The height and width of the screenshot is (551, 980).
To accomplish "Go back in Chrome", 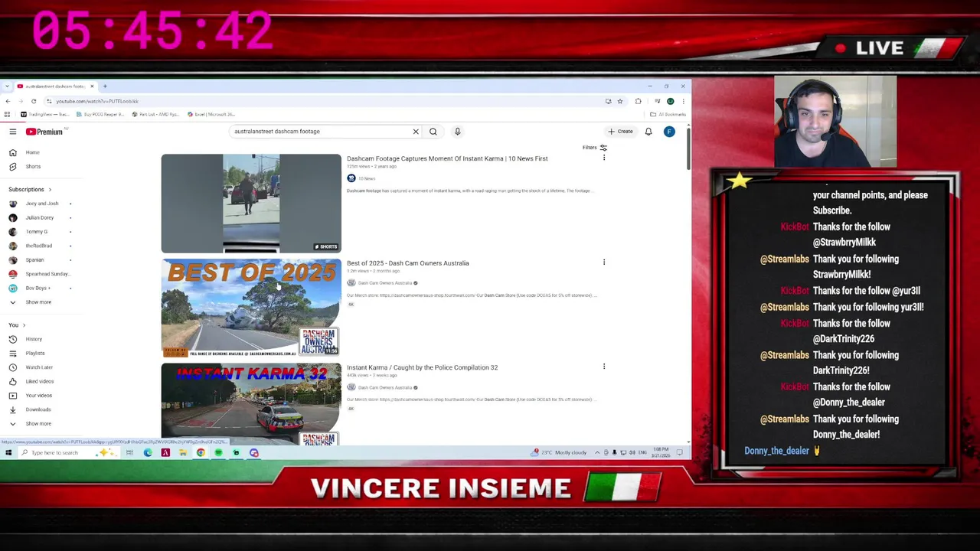I will point(8,101).
